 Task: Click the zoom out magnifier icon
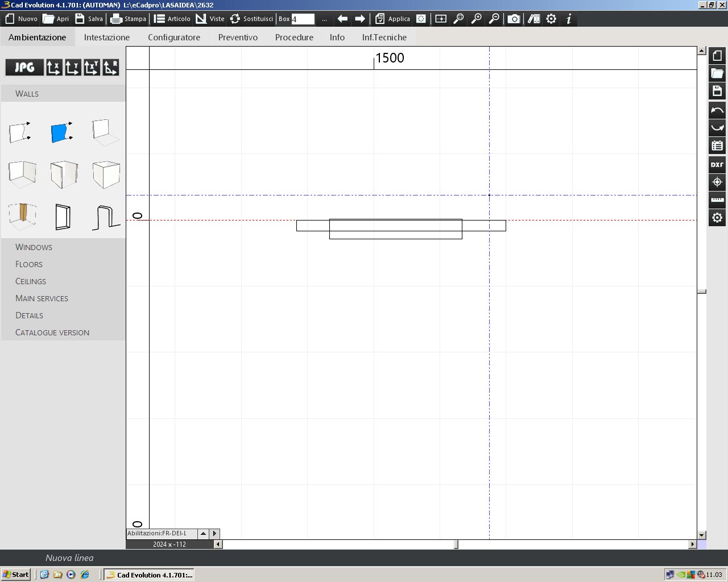pos(494,19)
